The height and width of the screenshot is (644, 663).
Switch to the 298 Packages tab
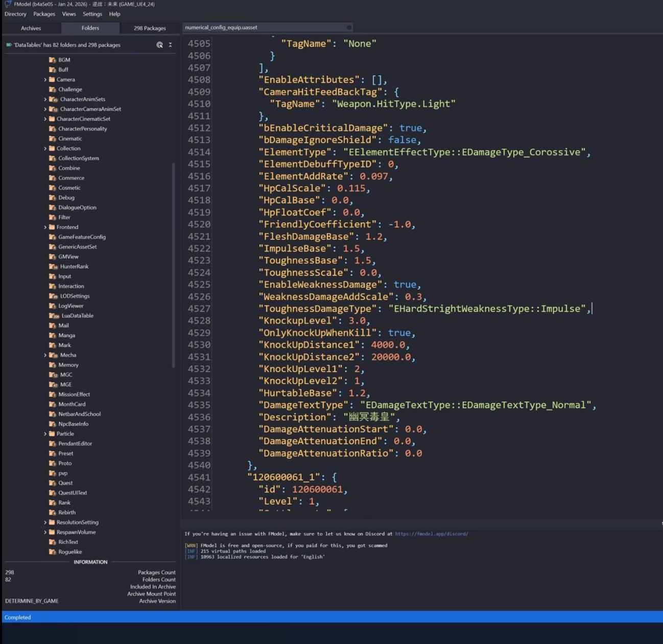(x=150, y=28)
